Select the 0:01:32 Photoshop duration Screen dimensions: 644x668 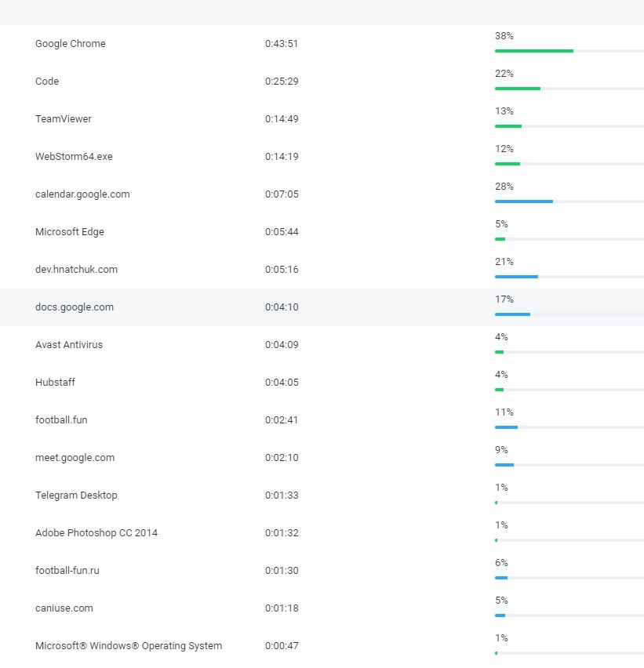(282, 533)
